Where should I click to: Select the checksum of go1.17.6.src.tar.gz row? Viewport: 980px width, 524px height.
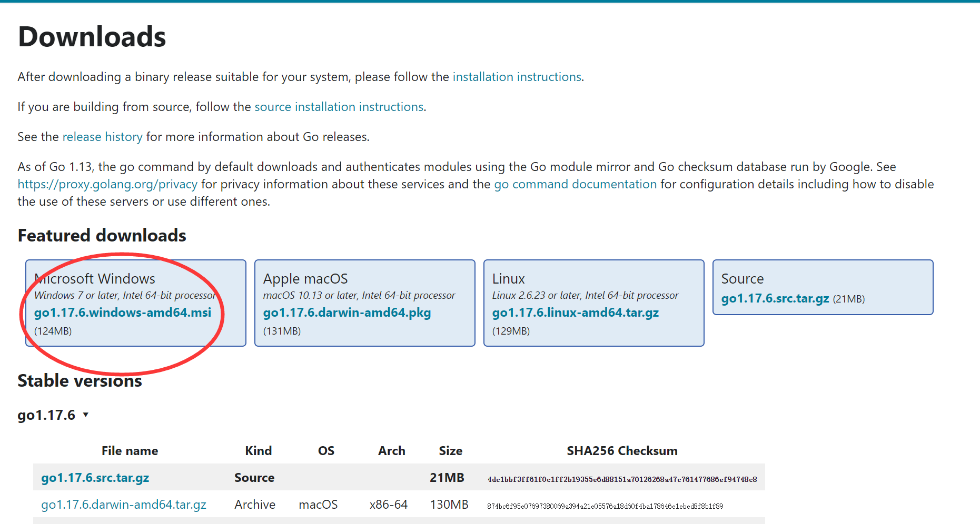(622, 479)
